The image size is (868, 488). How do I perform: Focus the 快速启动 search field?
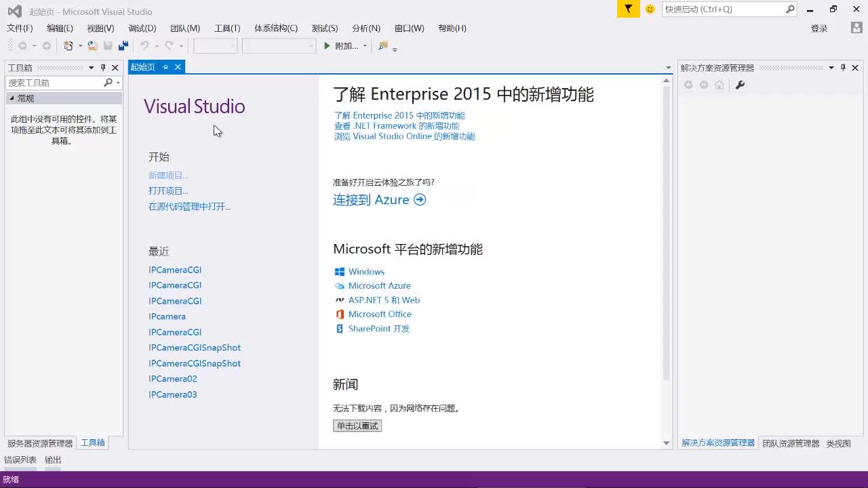724,9
